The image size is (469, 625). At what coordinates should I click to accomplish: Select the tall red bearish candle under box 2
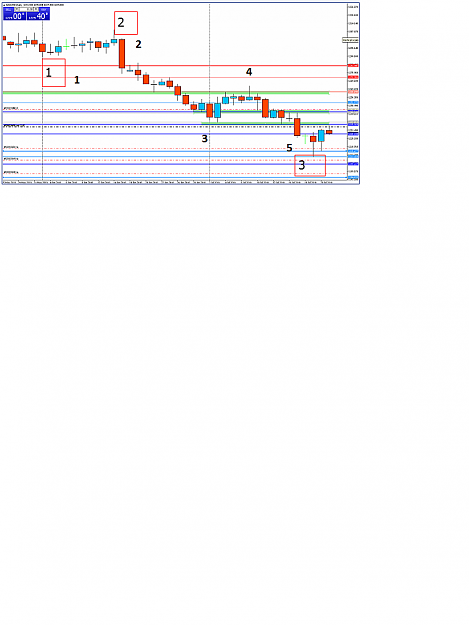pyautogui.click(x=122, y=53)
